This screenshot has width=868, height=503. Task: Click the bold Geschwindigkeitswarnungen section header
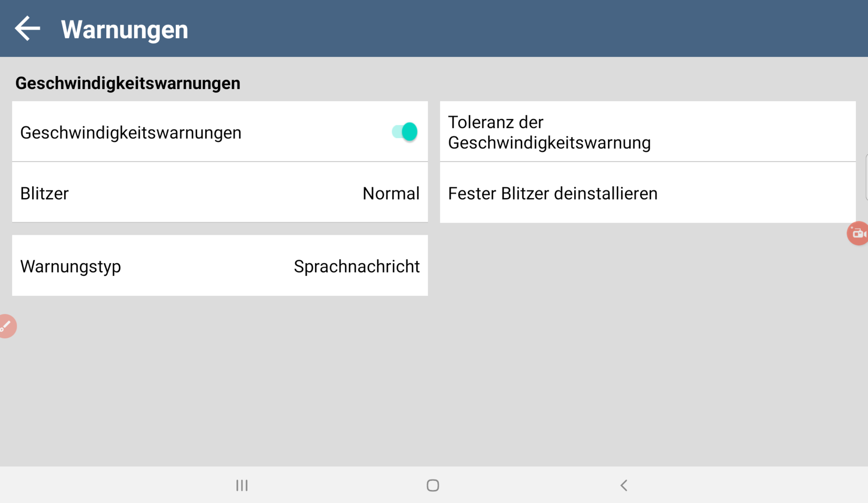[127, 83]
